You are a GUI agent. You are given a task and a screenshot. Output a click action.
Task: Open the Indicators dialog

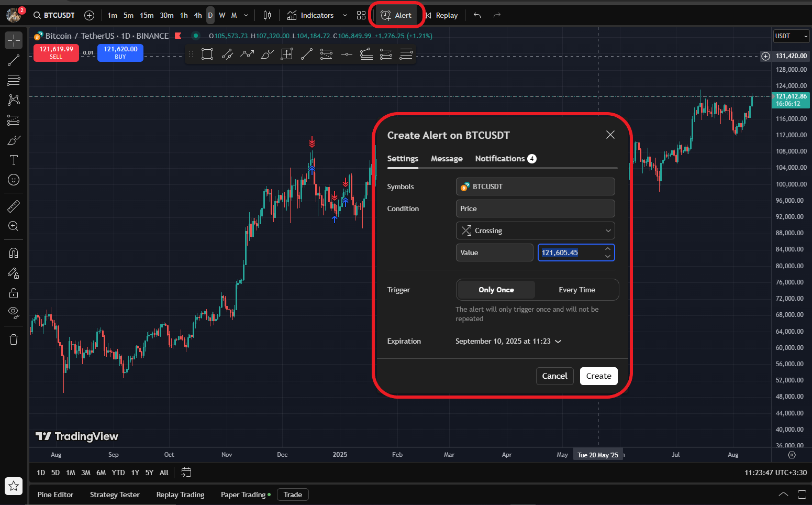(310, 15)
